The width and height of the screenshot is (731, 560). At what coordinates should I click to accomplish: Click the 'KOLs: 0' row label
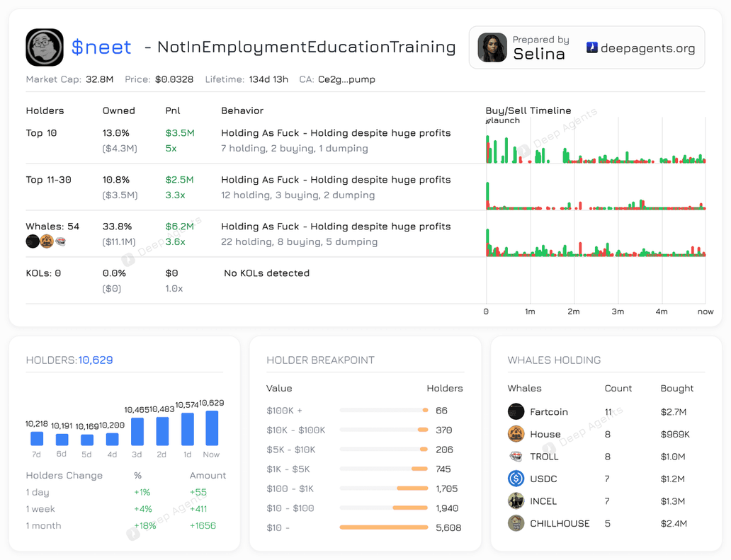pyautogui.click(x=43, y=273)
